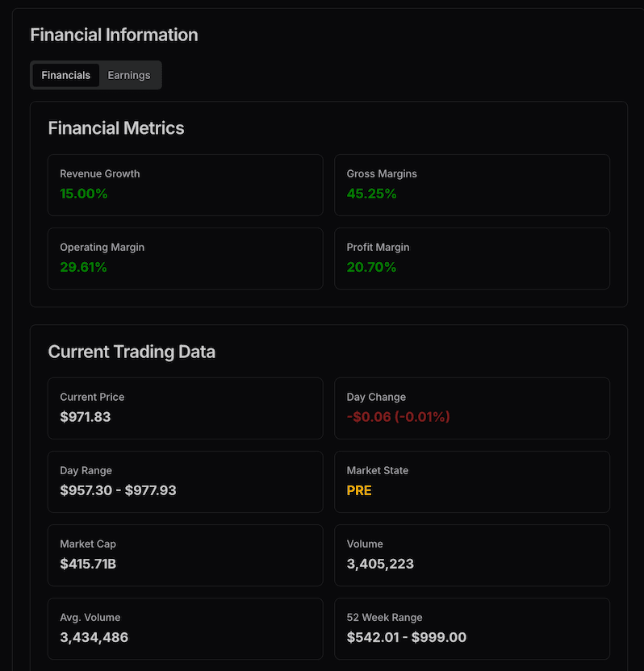The image size is (644, 671).
Task: Click the $971.83 current price value
Action: pos(86,417)
